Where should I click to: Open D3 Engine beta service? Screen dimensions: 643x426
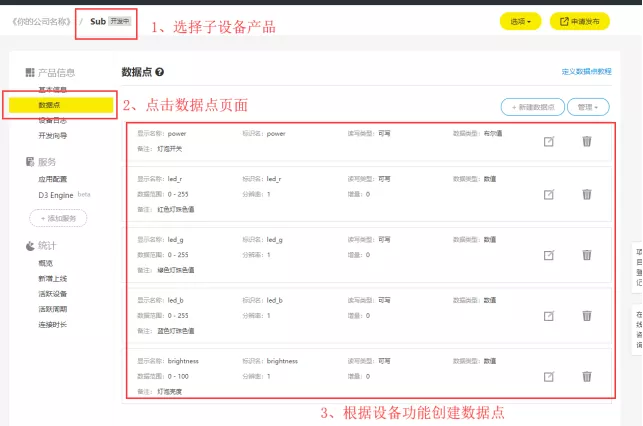(57, 195)
